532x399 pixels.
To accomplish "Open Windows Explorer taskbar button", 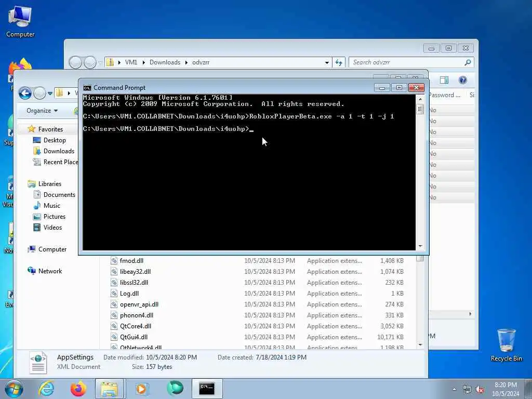I will point(109,389).
